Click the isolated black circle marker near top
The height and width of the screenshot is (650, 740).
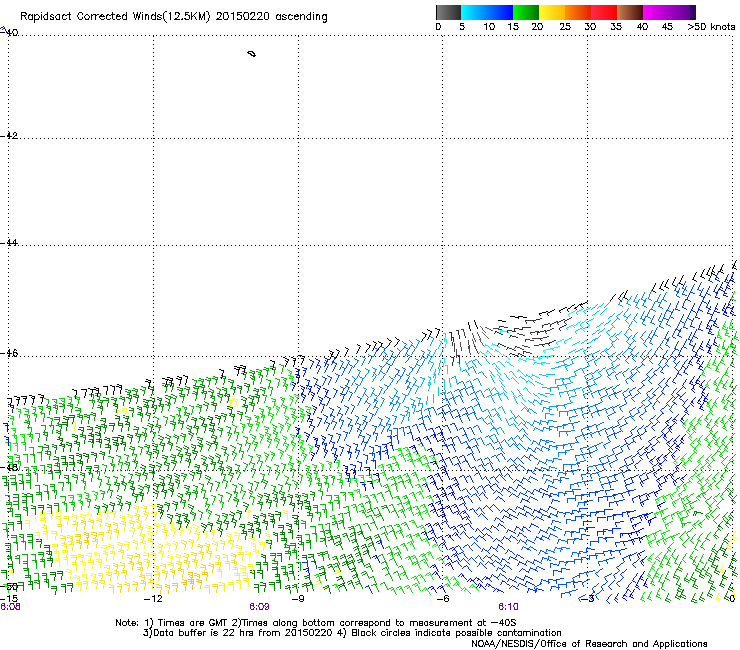coord(252,54)
